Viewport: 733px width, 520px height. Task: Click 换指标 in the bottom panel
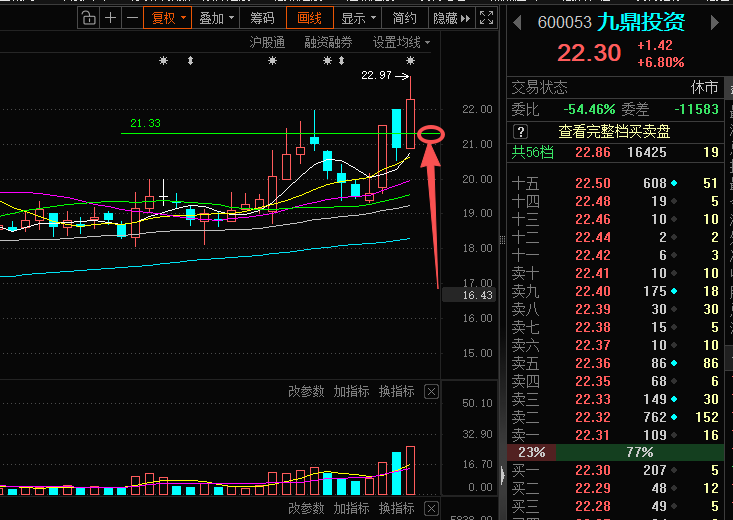396,508
